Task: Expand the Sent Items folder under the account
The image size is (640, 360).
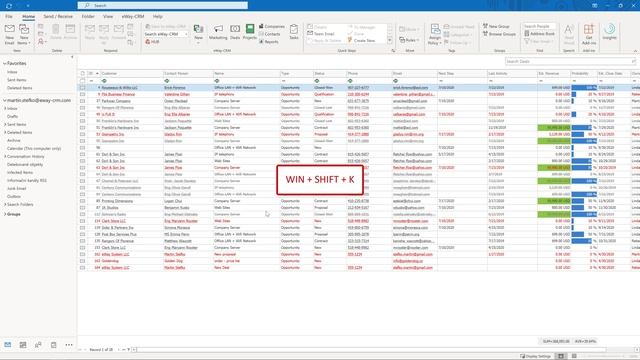Action: click(x=5, y=124)
